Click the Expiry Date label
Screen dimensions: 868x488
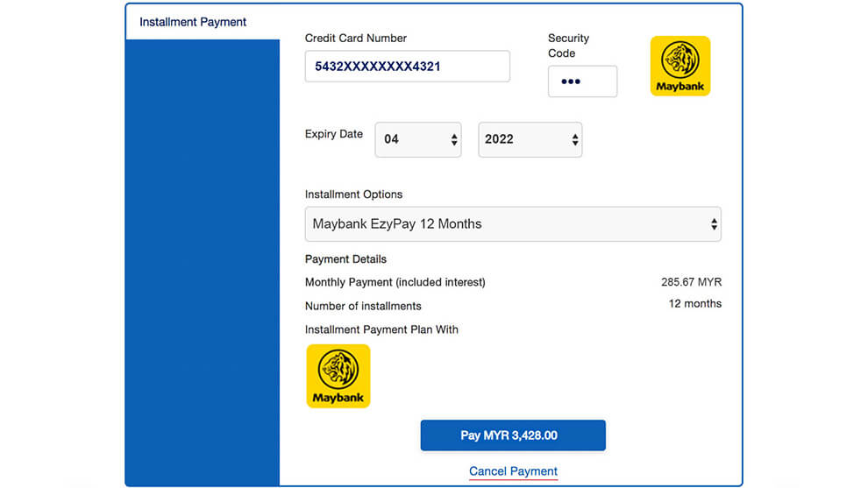coord(334,134)
